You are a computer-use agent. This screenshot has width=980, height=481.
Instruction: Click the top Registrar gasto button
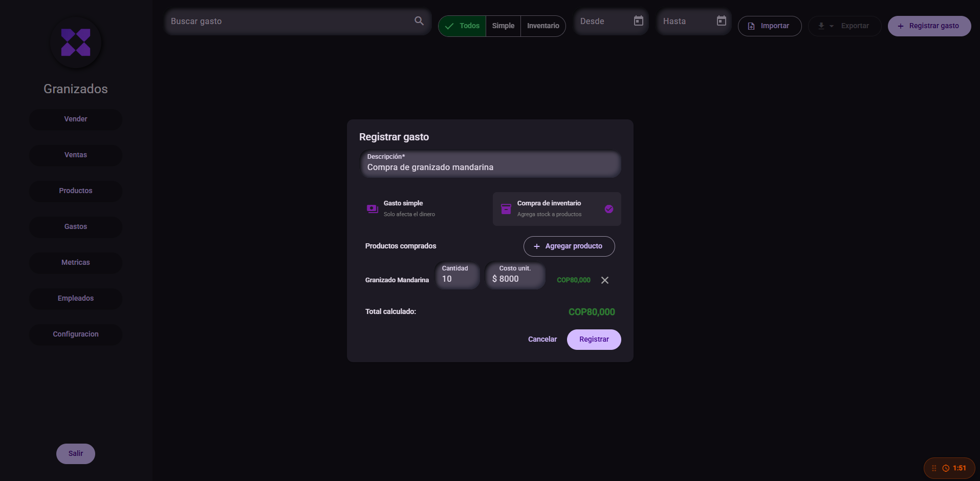[929, 26]
